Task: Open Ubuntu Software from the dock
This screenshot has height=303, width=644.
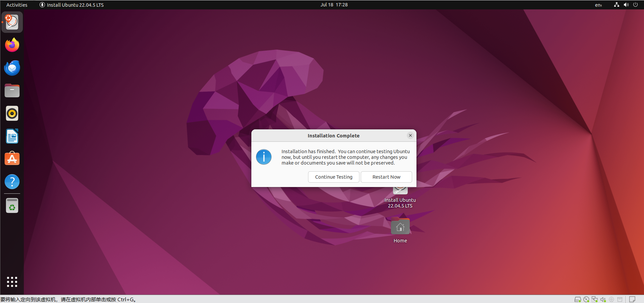Action: [x=12, y=159]
